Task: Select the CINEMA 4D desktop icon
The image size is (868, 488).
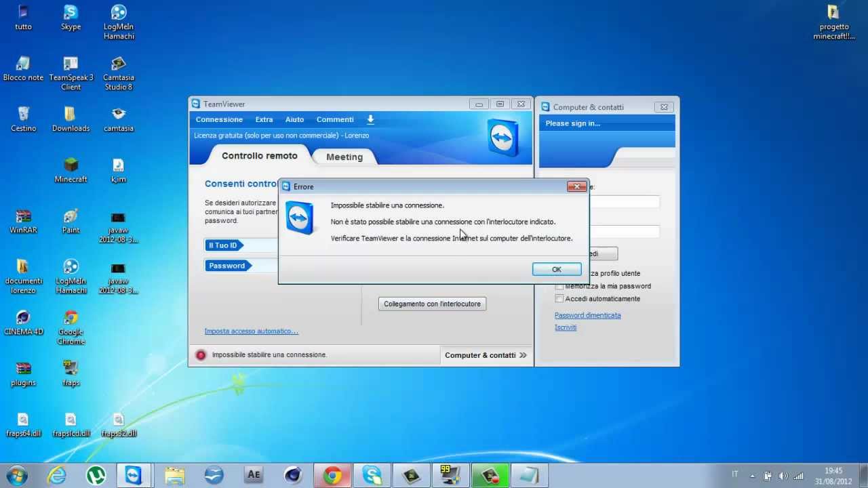Action: click(23, 323)
